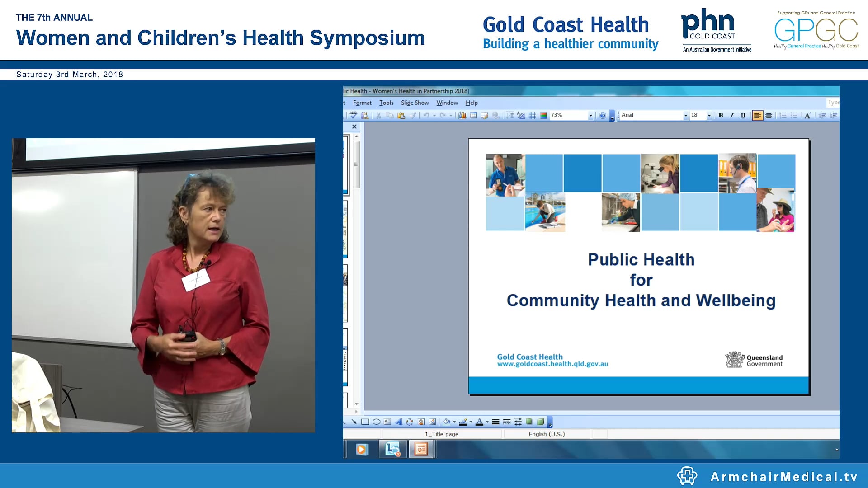This screenshot has width=868, height=488.
Task: Click the Insert Text Box tool
Action: coord(387,422)
